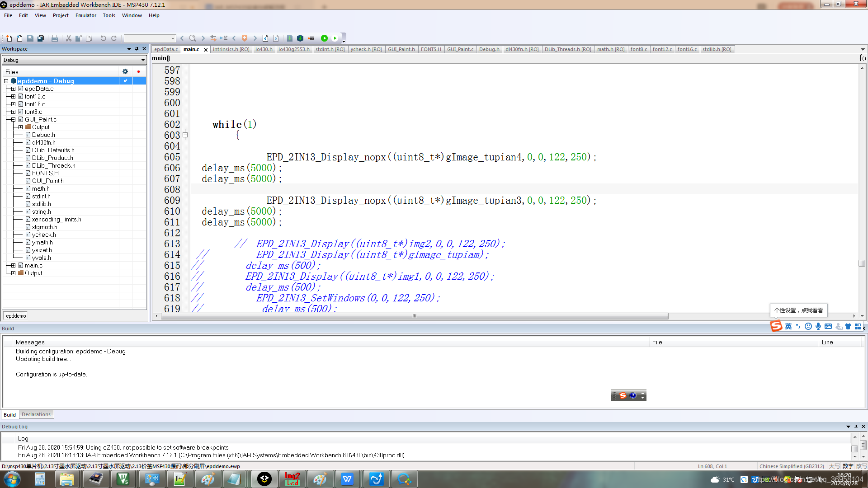Click the Cut scissors icon
868x488 pixels.
[69, 38]
